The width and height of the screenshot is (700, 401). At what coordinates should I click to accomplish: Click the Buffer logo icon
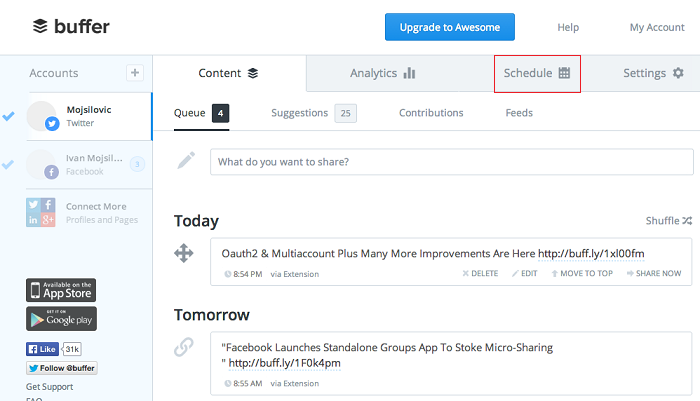tap(40, 26)
